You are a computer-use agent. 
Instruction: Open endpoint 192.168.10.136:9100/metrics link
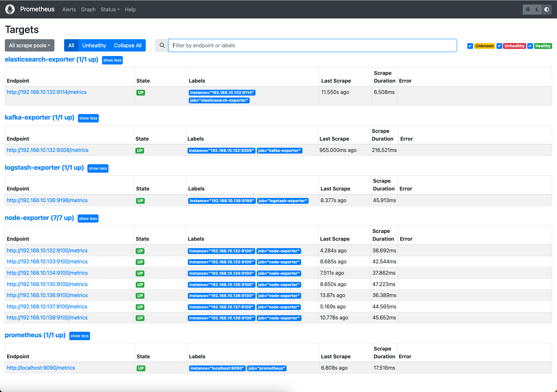pos(47,295)
